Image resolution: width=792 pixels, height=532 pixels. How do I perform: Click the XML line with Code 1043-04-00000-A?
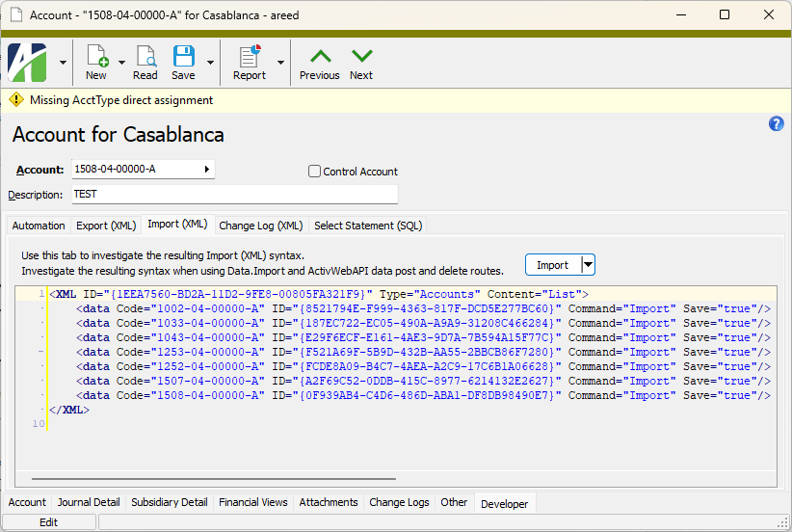click(423, 337)
